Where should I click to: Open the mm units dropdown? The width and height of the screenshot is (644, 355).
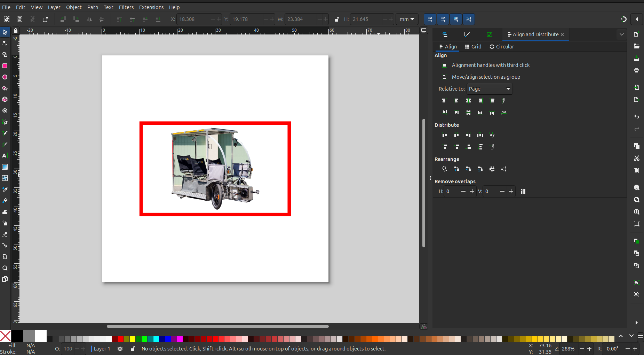coord(407,19)
